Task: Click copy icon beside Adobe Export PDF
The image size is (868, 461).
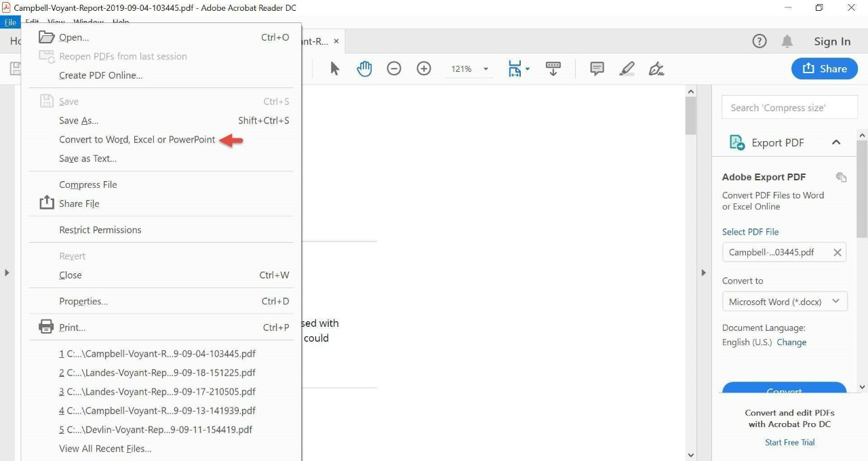Action: (841, 177)
